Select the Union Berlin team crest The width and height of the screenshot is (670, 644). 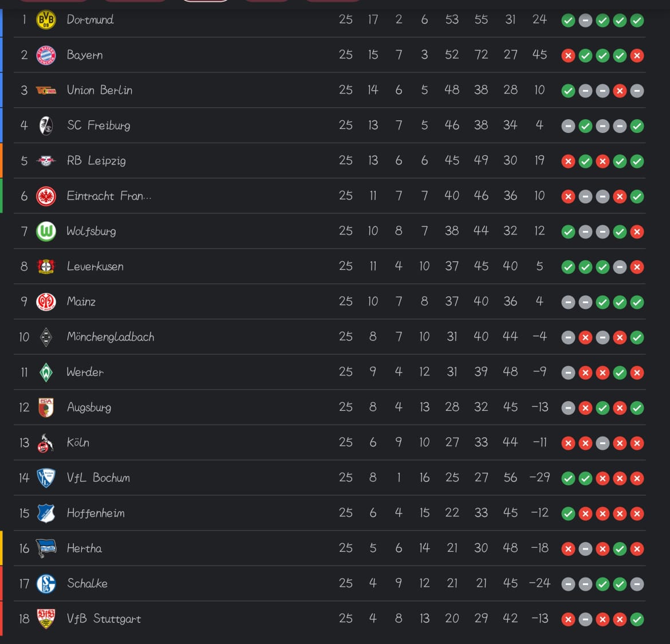click(46, 91)
